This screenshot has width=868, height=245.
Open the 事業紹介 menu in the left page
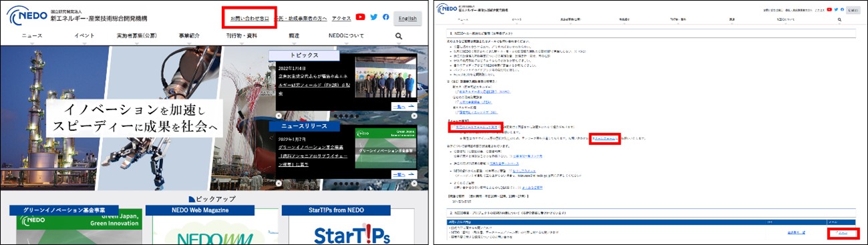[x=189, y=36]
